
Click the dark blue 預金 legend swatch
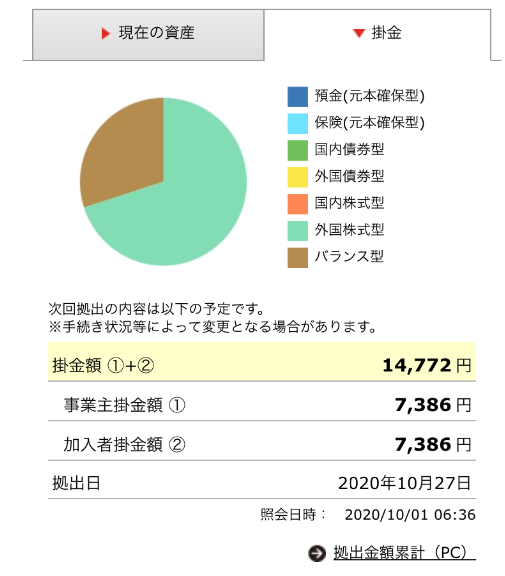point(297,97)
